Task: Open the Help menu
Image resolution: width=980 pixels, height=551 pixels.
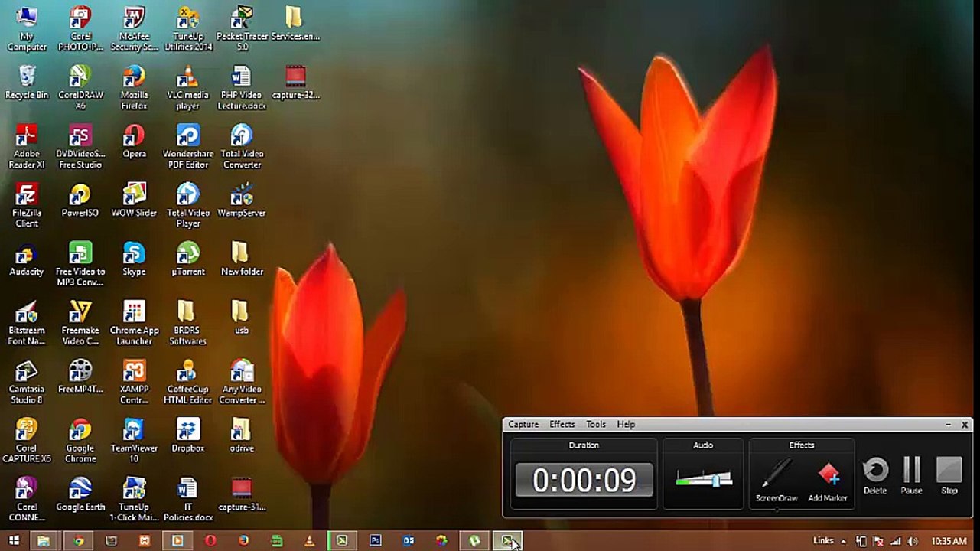Action: (x=626, y=424)
